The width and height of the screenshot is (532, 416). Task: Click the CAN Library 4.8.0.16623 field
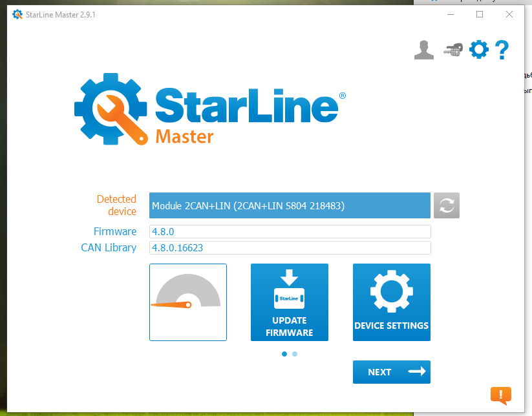pos(290,248)
